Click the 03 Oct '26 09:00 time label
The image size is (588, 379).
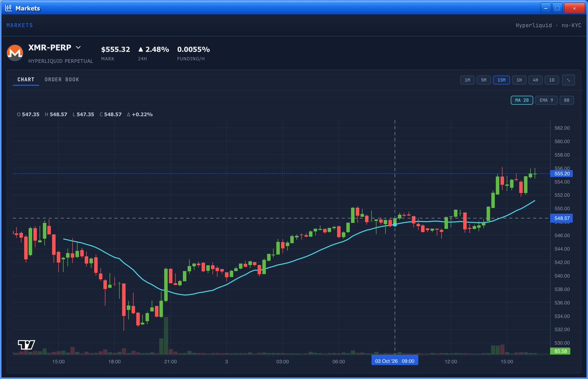tap(394, 361)
